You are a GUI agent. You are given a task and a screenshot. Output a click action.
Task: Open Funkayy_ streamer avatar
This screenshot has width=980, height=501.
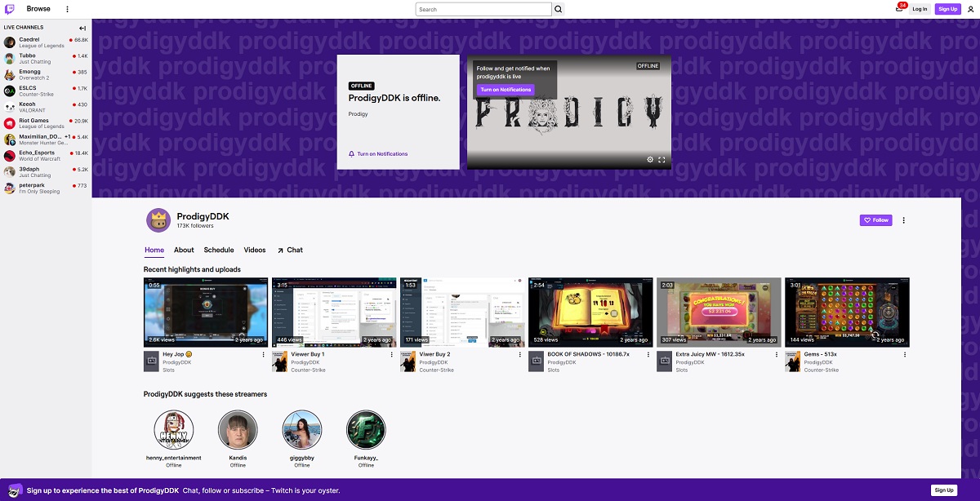[366, 430]
